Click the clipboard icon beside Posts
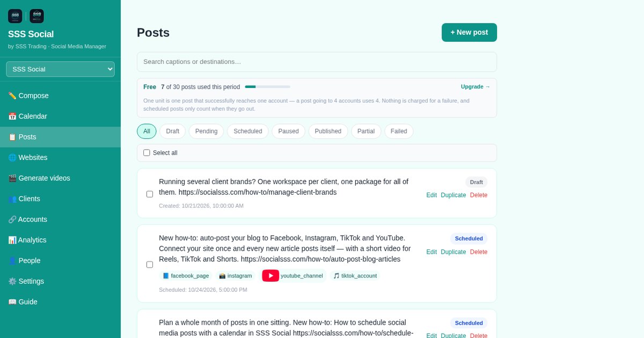 coord(12,137)
